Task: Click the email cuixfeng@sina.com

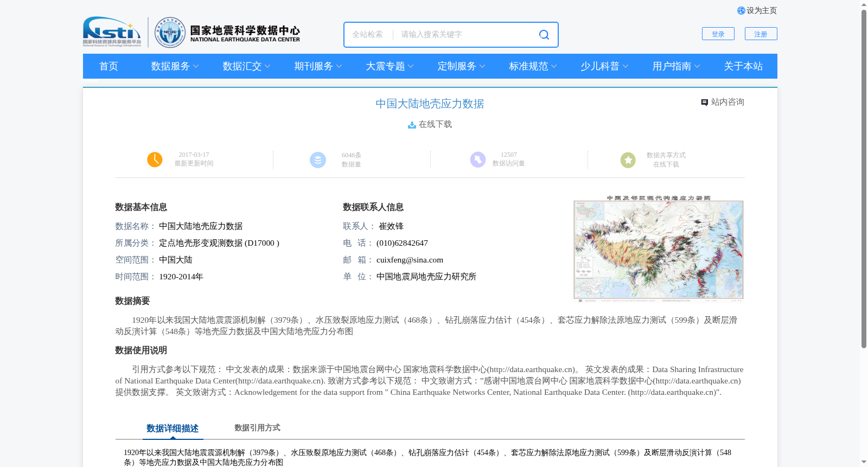Action: click(x=410, y=260)
